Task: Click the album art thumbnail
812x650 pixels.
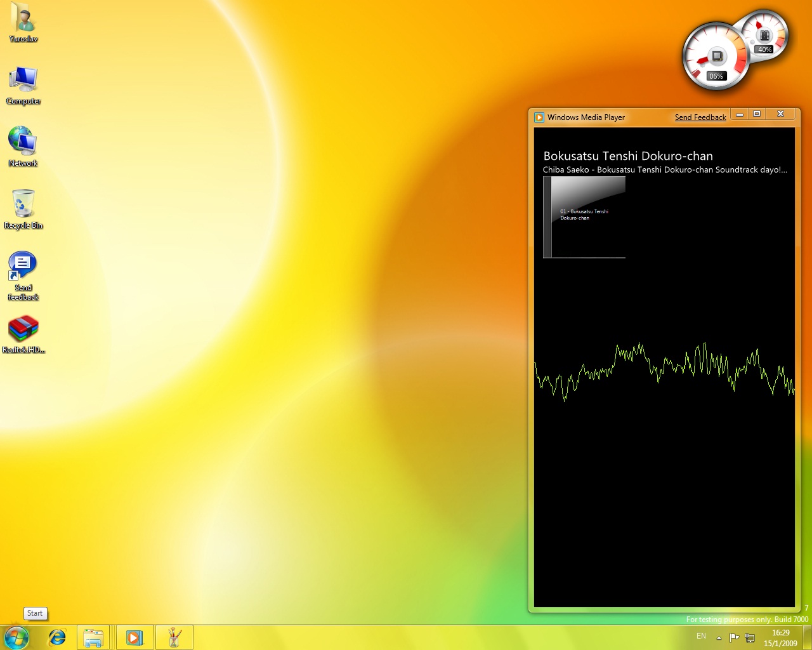Action: pos(584,217)
